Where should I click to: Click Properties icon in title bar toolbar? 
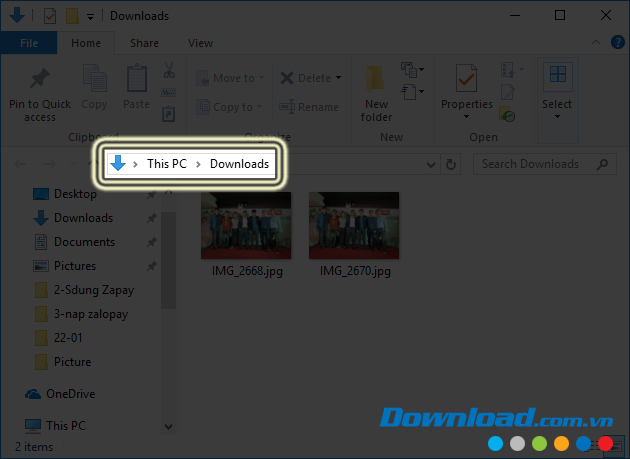[50, 16]
